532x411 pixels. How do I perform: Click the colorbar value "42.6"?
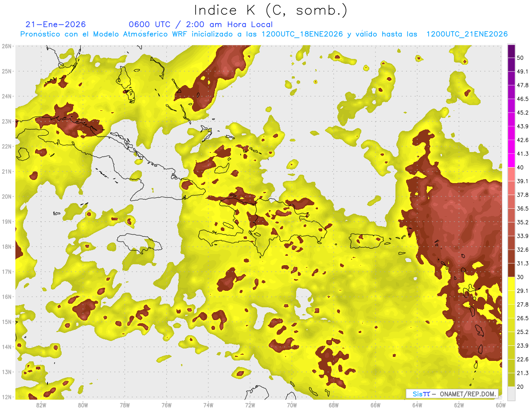pyautogui.click(x=523, y=140)
